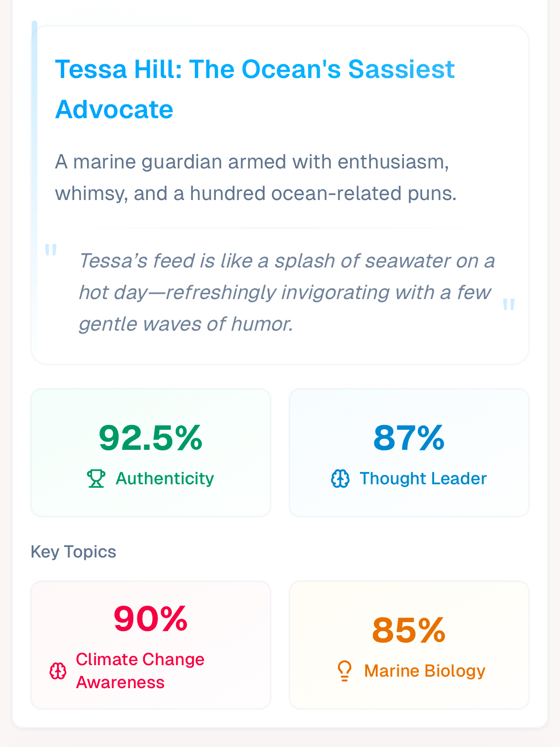Image resolution: width=560 pixels, height=747 pixels.
Task: Open the Climate Change Awareness topic
Action: click(140, 671)
